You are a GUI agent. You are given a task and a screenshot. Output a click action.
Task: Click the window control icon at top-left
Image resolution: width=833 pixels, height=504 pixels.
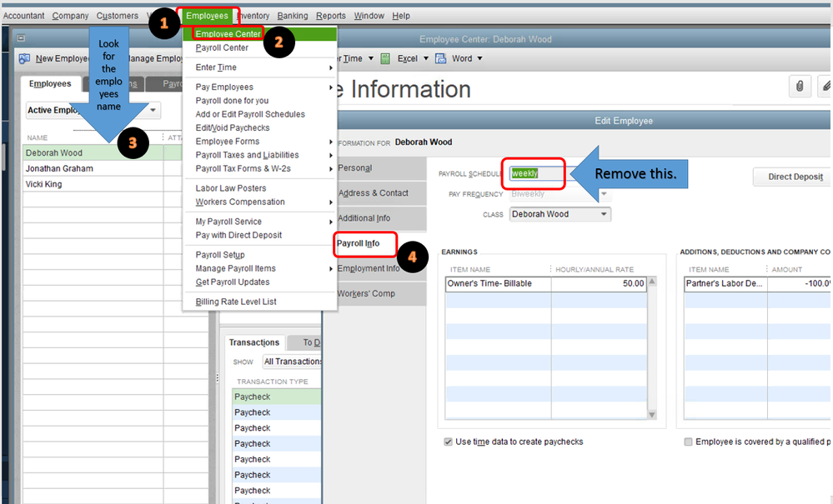tap(21, 38)
